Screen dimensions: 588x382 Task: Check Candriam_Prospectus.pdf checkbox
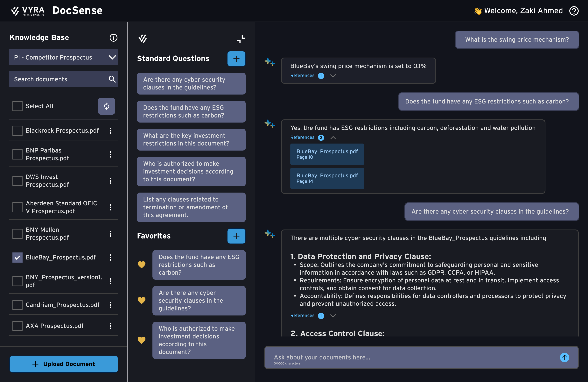click(17, 305)
